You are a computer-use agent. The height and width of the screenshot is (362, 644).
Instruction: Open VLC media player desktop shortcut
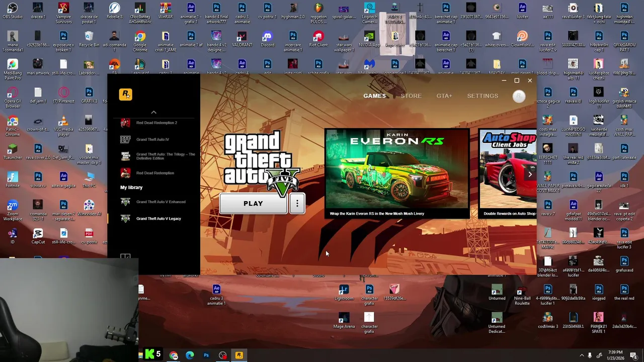click(63, 126)
